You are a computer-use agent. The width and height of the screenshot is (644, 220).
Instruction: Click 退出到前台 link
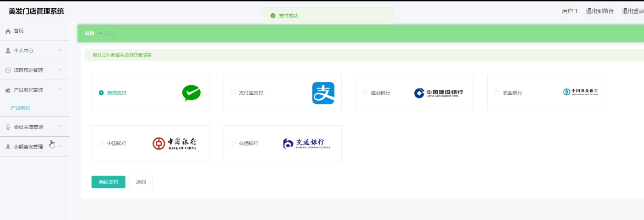coord(600,11)
